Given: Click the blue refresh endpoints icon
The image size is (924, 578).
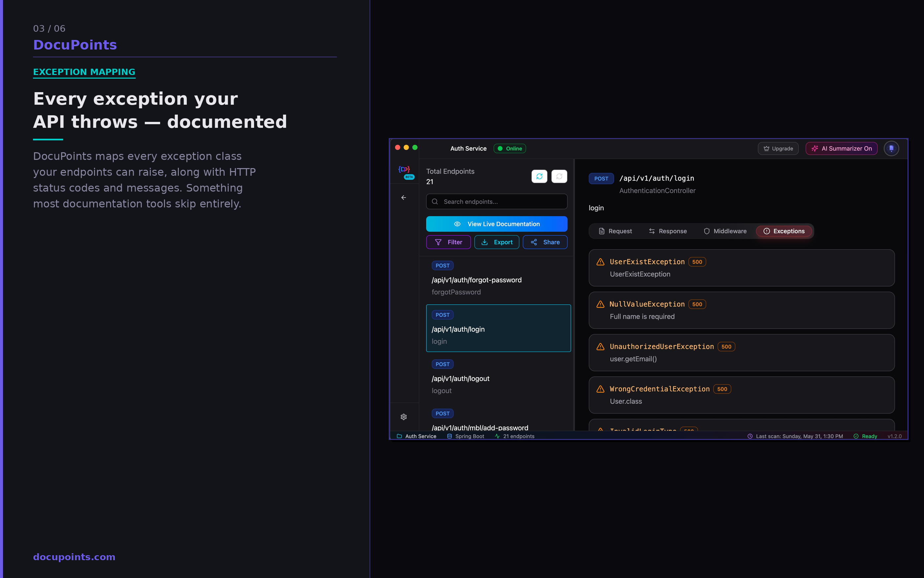Looking at the screenshot, I should [x=539, y=176].
